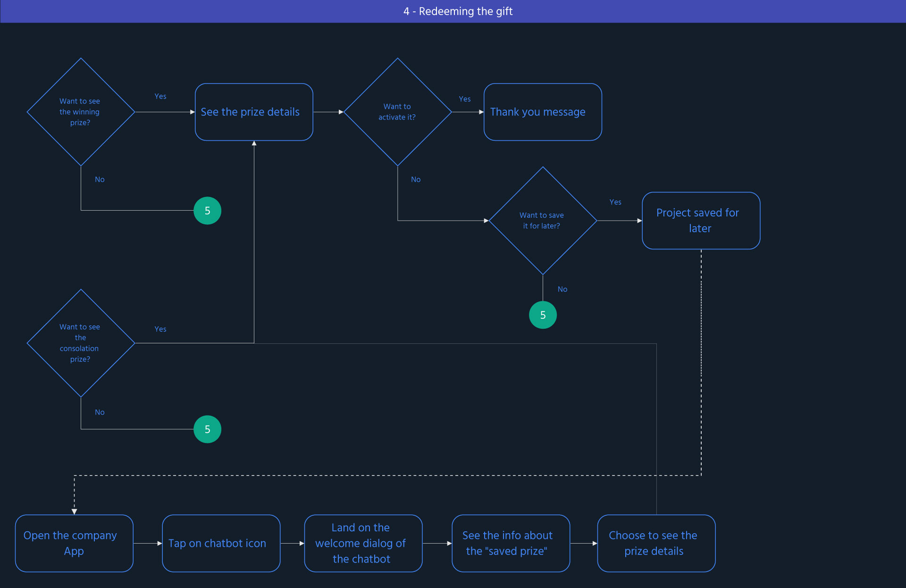Select green circle 5 below winning prize diamond
The image size is (906, 588).
point(207,210)
